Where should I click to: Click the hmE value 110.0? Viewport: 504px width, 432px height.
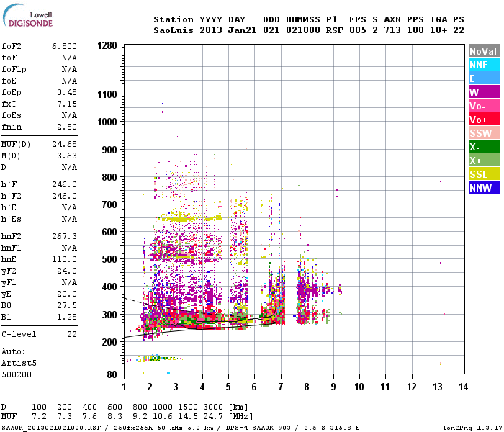(64, 259)
